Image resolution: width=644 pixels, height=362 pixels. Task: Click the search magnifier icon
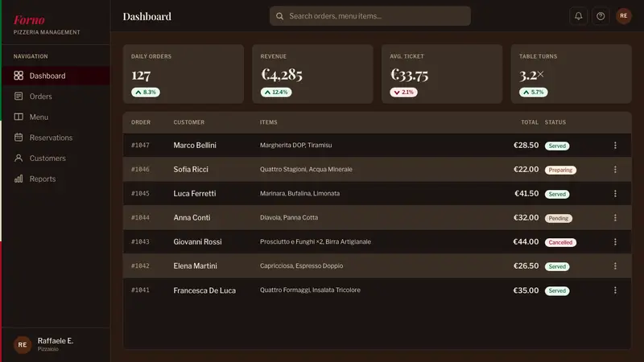pyautogui.click(x=279, y=16)
